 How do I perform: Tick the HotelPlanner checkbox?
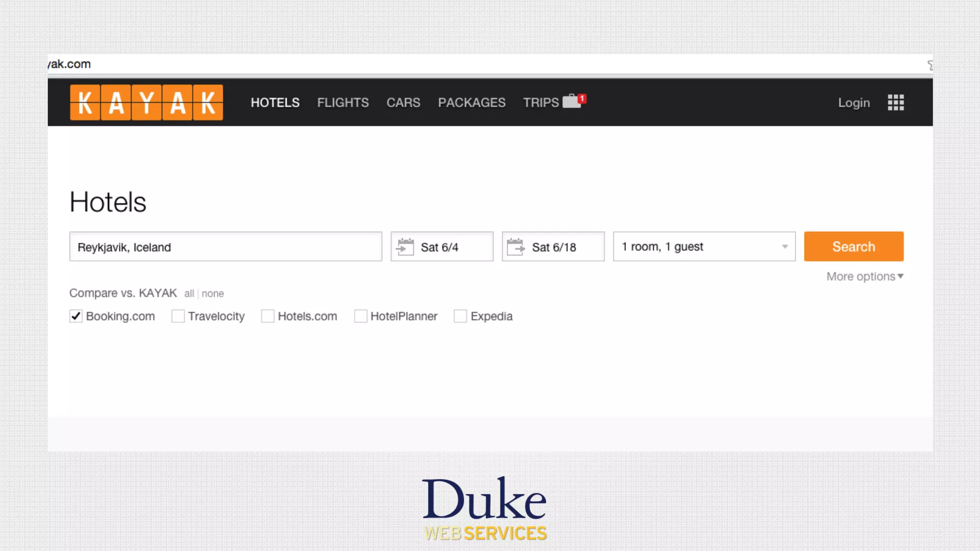click(x=360, y=316)
